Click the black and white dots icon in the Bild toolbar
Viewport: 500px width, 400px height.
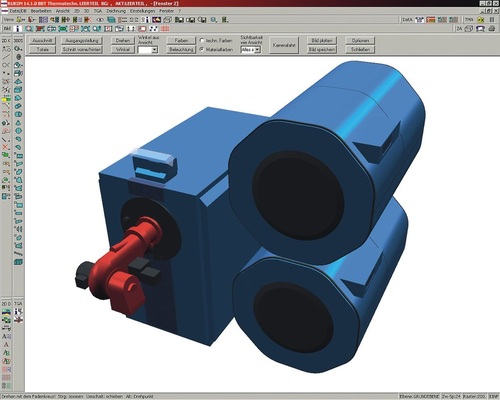point(154,29)
